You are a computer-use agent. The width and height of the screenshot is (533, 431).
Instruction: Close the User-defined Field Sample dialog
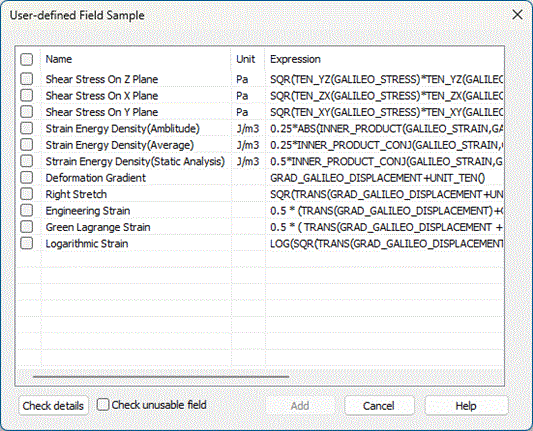(517, 15)
